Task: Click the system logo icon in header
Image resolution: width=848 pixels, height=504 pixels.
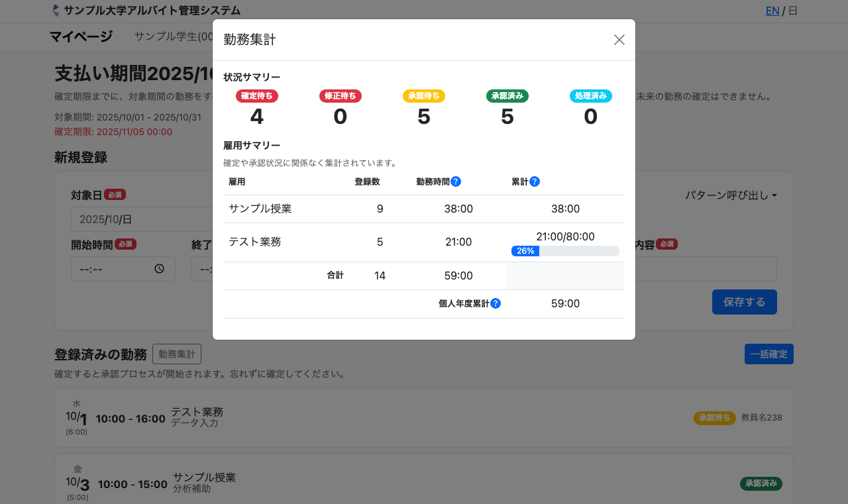Action: pyautogui.click(x=56, y=11)
